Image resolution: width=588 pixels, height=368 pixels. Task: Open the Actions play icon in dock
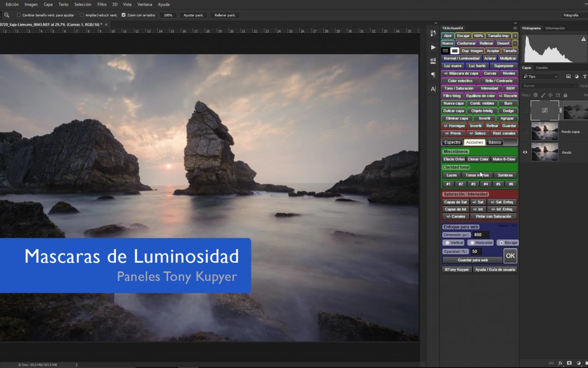click(433, 47)
